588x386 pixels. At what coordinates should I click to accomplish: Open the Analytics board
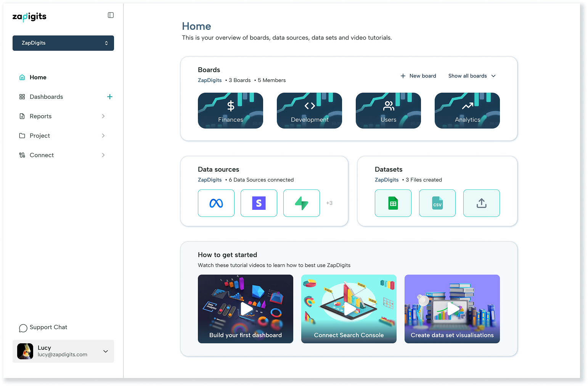coord(467,111)
